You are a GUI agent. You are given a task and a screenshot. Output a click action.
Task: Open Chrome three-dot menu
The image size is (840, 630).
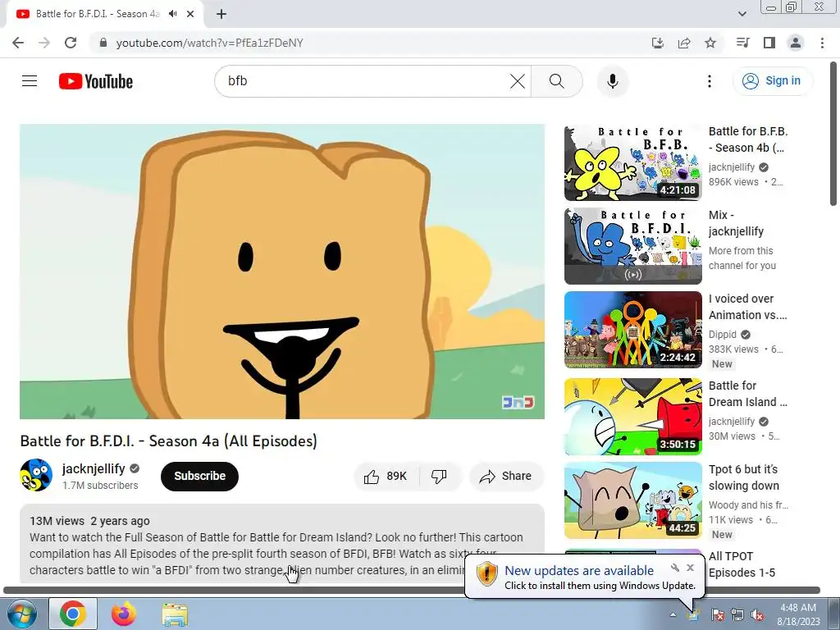822,43
